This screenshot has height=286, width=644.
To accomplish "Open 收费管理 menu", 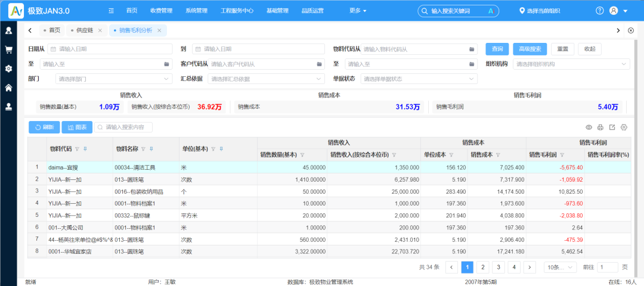I will tap(162, 11).
